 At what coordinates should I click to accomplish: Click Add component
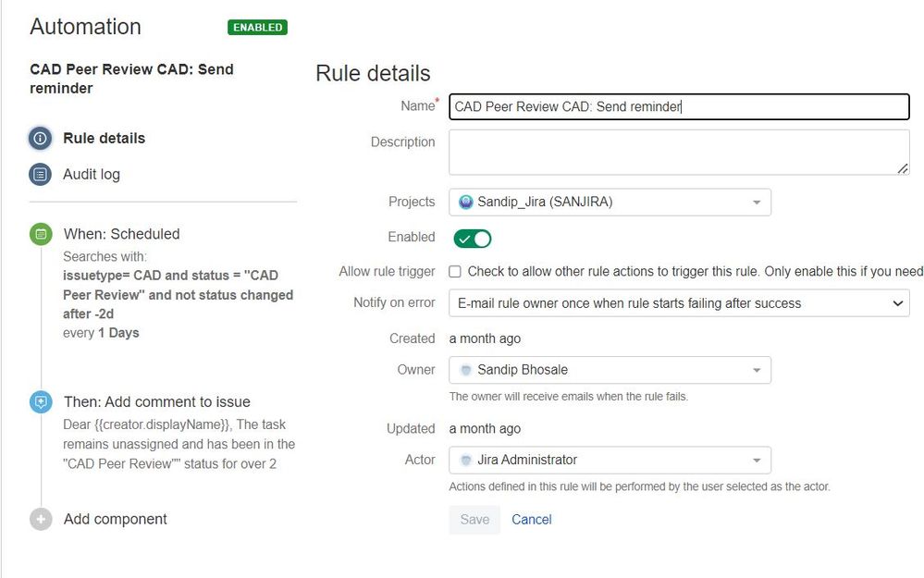point(115,519)
